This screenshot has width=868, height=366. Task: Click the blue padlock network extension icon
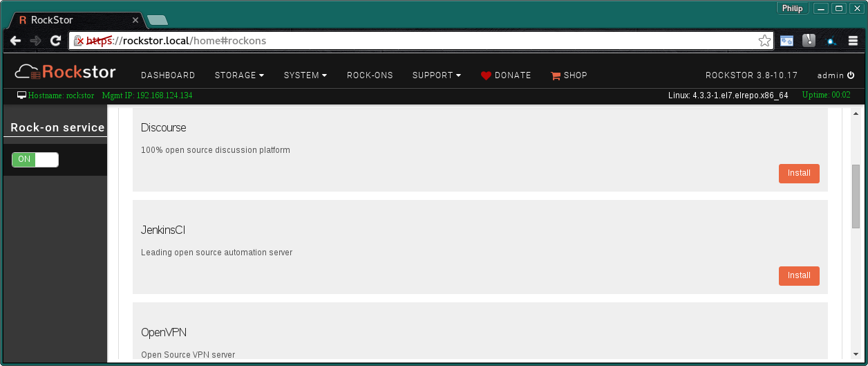(x=832, y=42)
